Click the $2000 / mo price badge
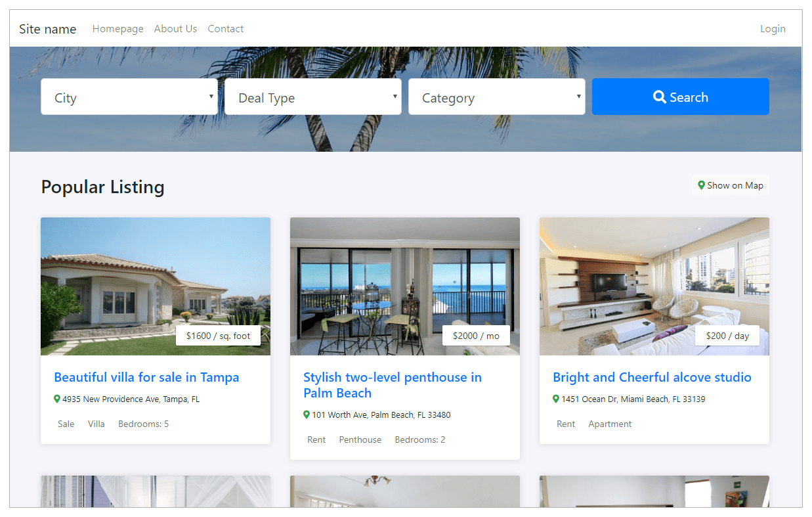Screen dimensions: 812x517 click(476, 335)
